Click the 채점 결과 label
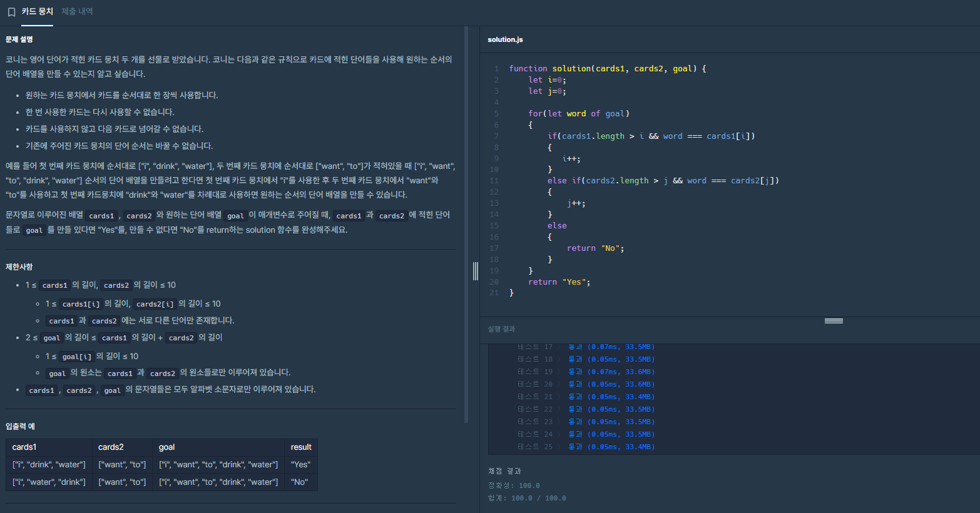The image size is (980, 513). click(504, 471)
